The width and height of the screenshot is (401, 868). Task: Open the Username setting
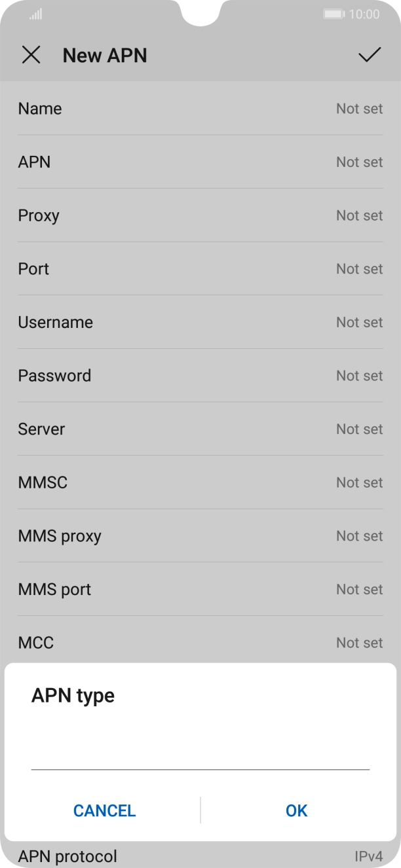(x=200, y=322)
